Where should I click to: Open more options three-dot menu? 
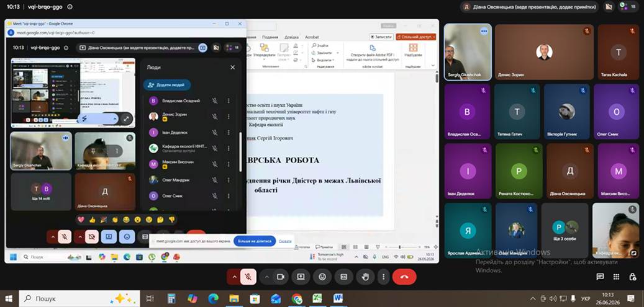(x=383, y=277)
